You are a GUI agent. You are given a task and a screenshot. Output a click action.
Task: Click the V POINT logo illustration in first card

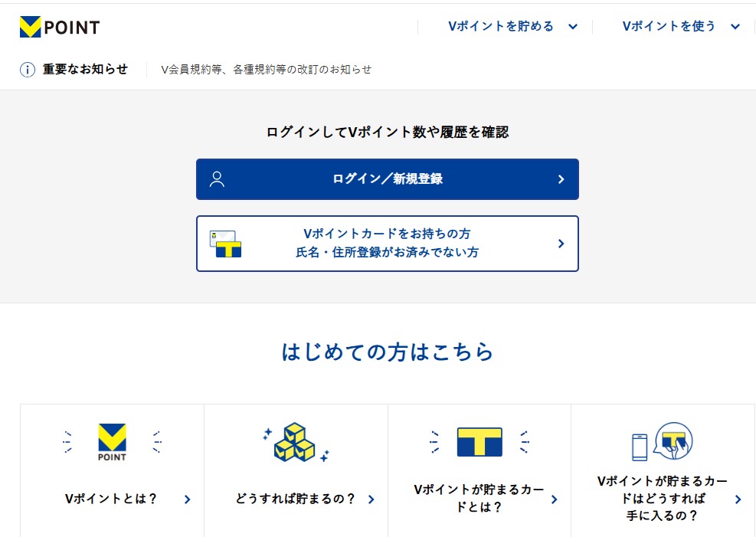(112, 442)
